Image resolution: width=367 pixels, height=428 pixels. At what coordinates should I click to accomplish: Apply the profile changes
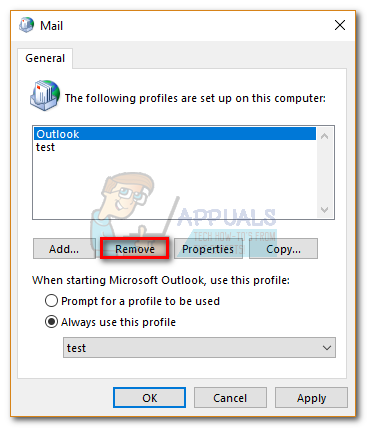[311, 398]
